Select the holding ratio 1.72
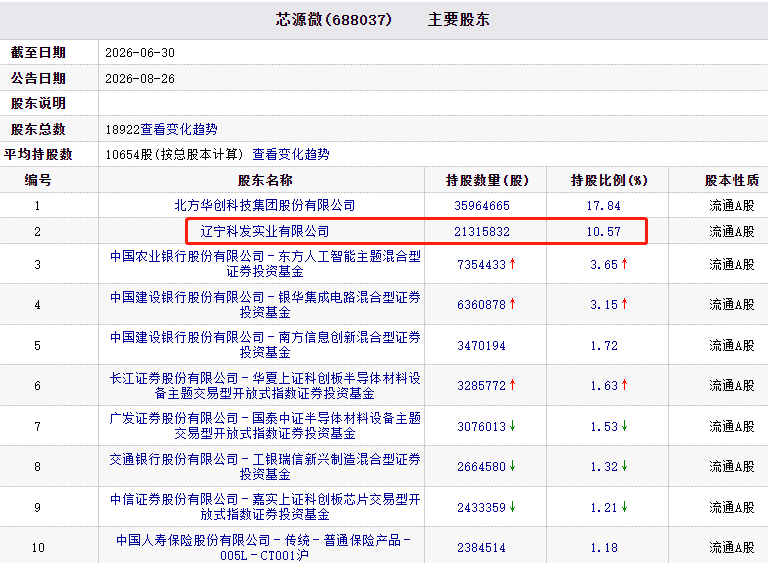This screenshot has width=768, height=563. 604,346
